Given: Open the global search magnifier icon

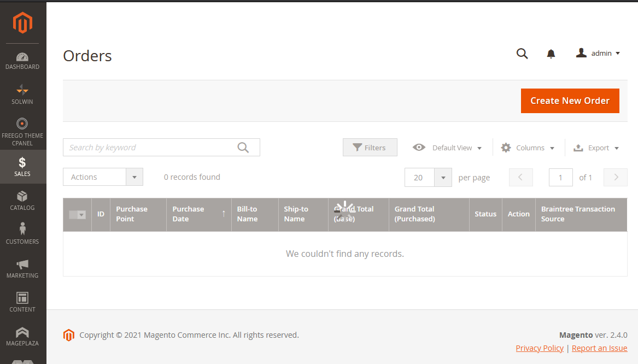Looking at the screenshot, I should [x=522, y=53].
